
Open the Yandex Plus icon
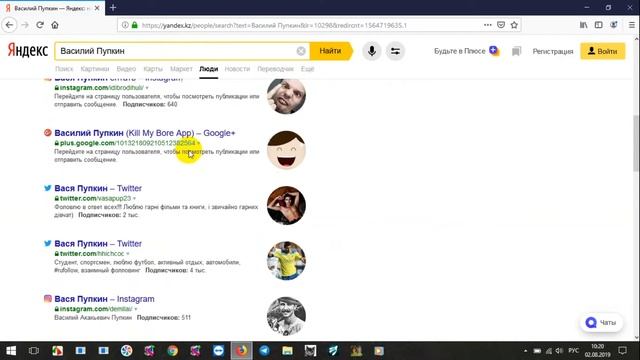pos(494,51)
